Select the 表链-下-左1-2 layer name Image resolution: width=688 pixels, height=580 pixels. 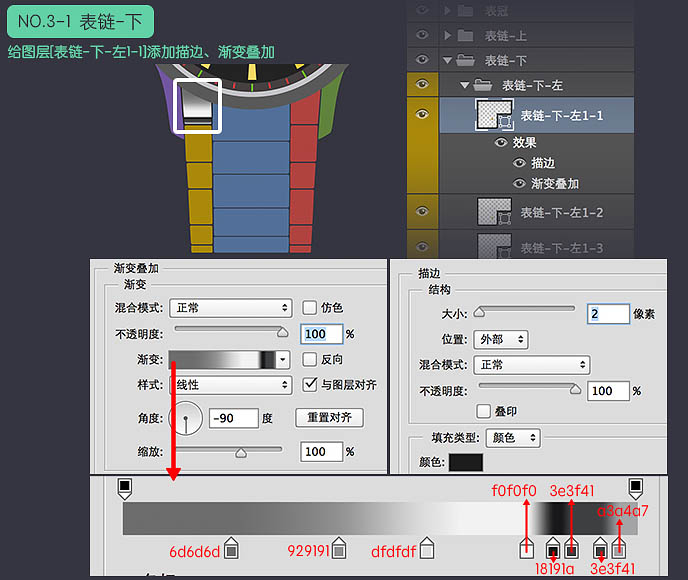[562, 213]
